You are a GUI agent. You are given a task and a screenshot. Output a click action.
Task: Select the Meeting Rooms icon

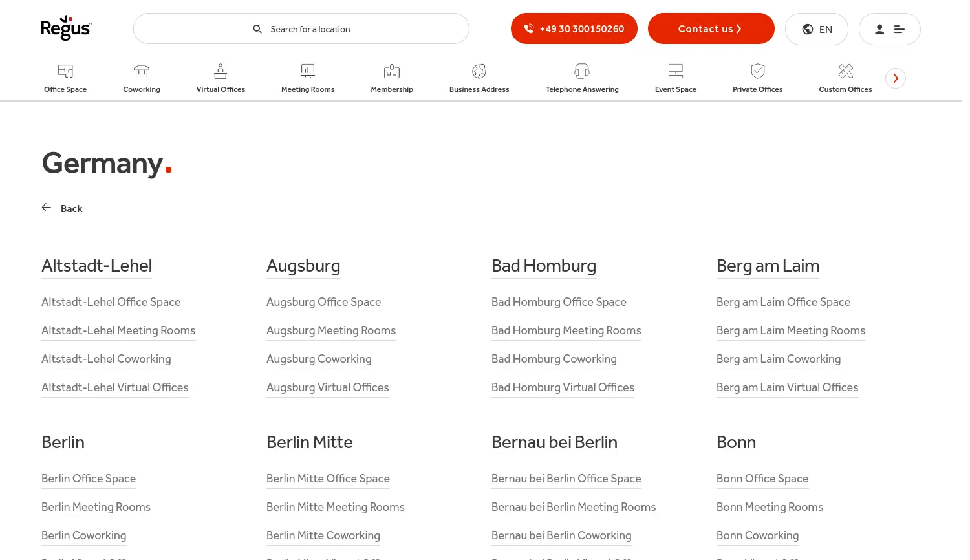pos(308,71)
